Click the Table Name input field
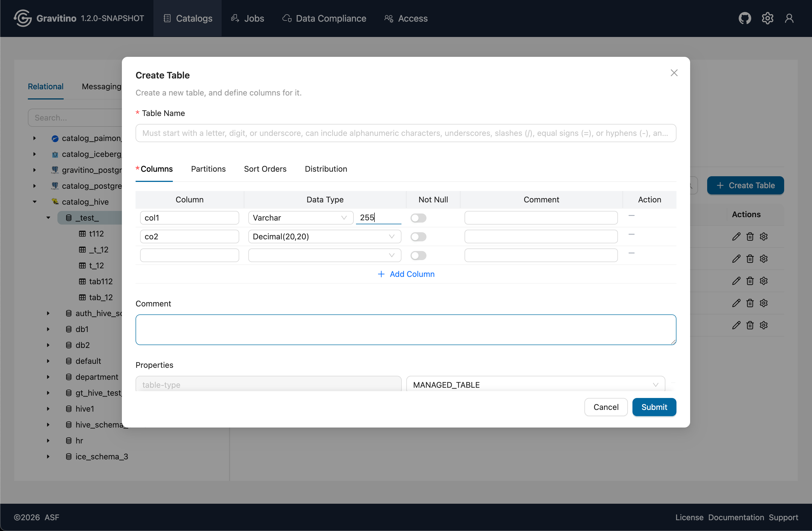 (405, 133)
